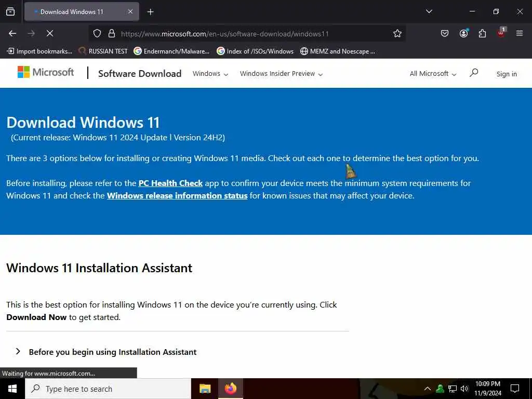532x399 pixels.
Task: Stop loading the page with the X button
Action: tap(49, 33)
